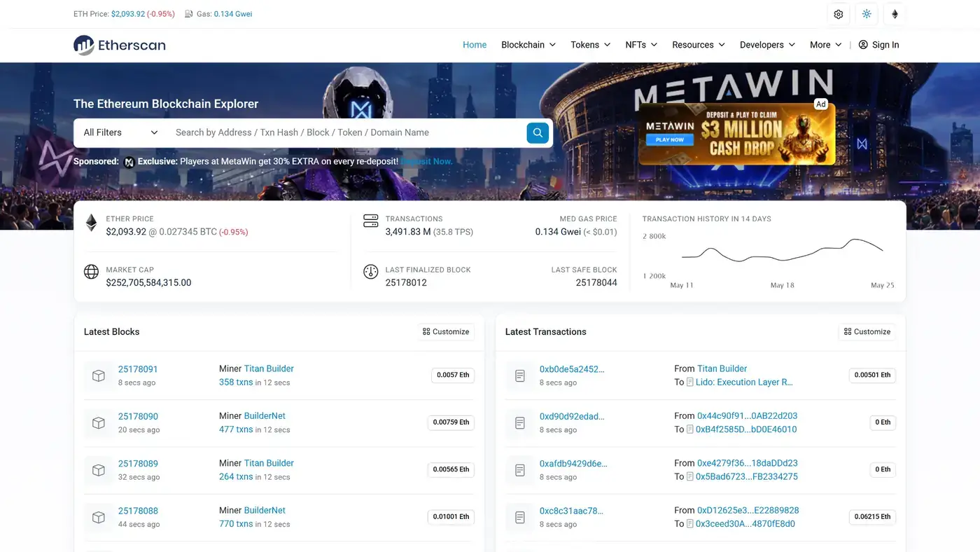
Task: Open Lido: Execution Layer recipient link
Action: (745, 382)
